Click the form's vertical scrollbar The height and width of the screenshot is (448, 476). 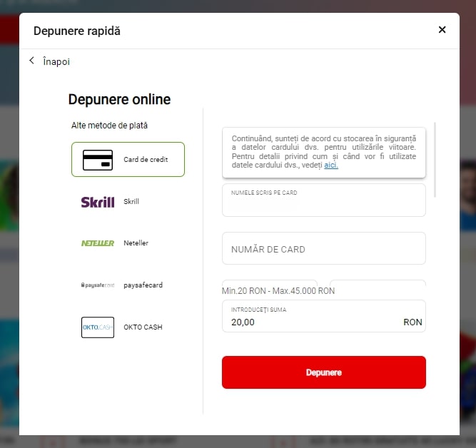click(x=435, y=160)
